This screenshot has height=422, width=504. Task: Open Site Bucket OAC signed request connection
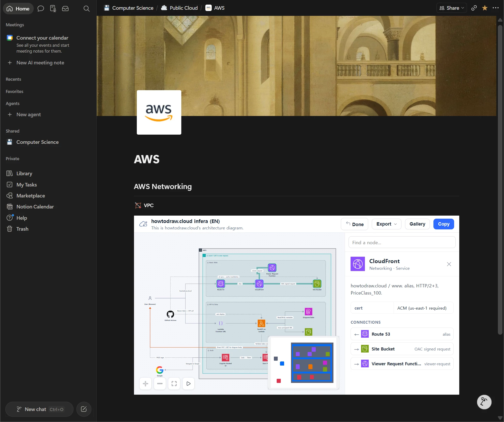[402, 349]
